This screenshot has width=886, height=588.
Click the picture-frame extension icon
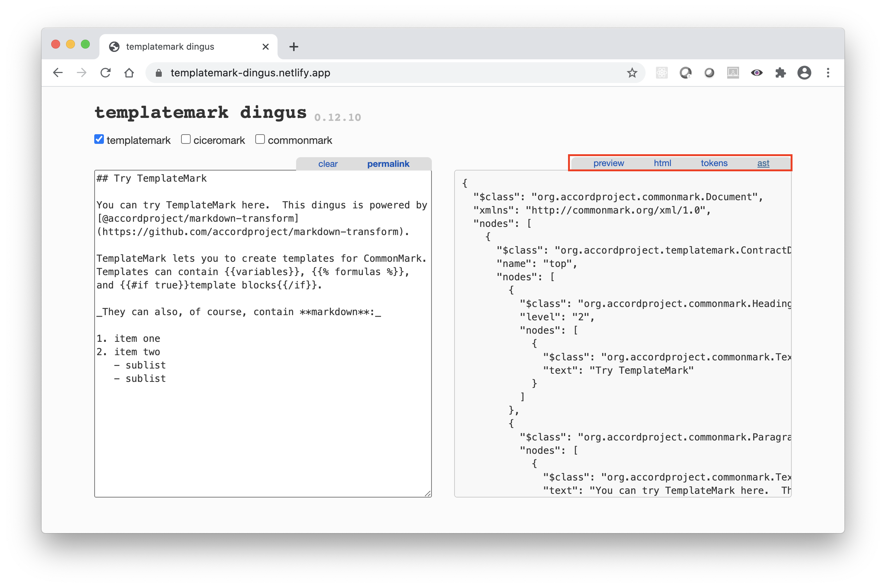click(x=733, y=73)
